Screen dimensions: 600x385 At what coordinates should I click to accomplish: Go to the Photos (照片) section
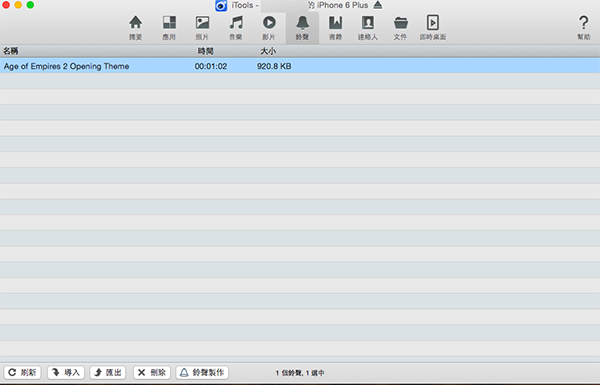pyautogui.click(x=202, y=28)
